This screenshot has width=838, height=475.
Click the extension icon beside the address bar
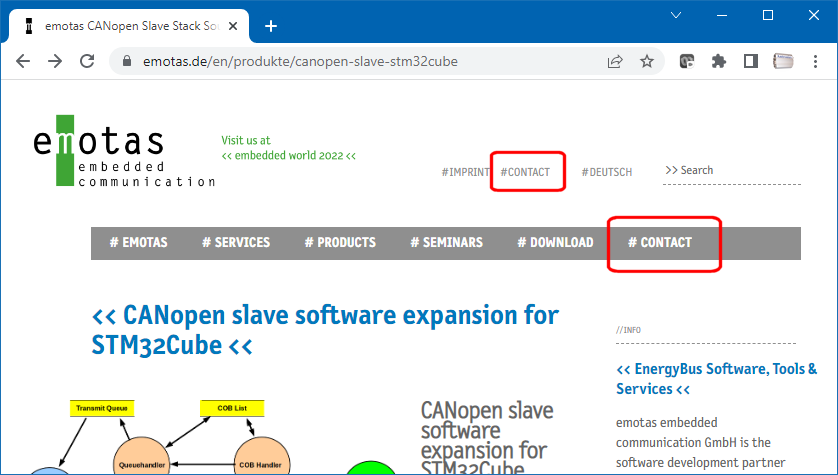point(687,61)
